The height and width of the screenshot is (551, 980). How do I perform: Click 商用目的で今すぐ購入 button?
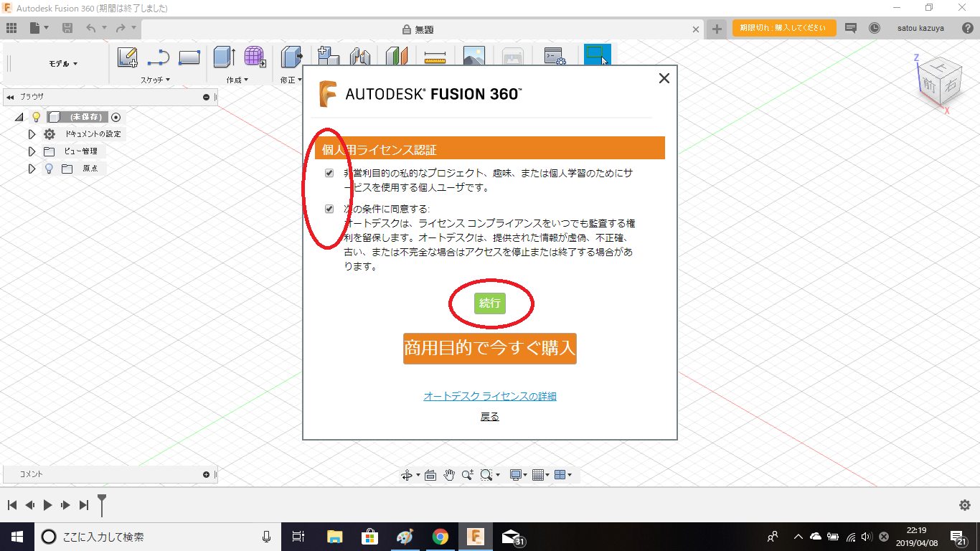coord(490,348)
